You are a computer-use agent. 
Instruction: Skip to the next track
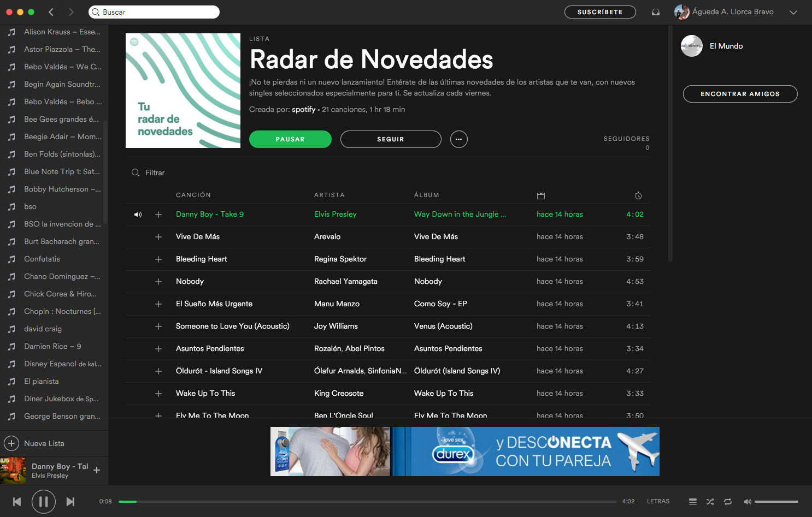point(70,501)
